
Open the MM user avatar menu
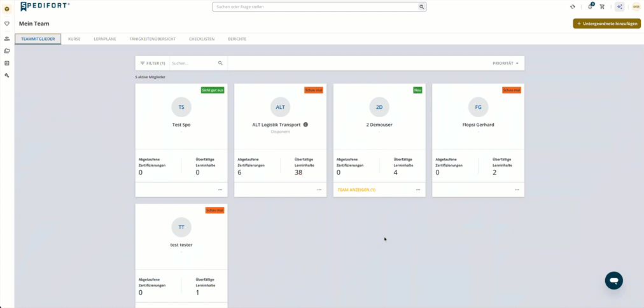[636, 6]
